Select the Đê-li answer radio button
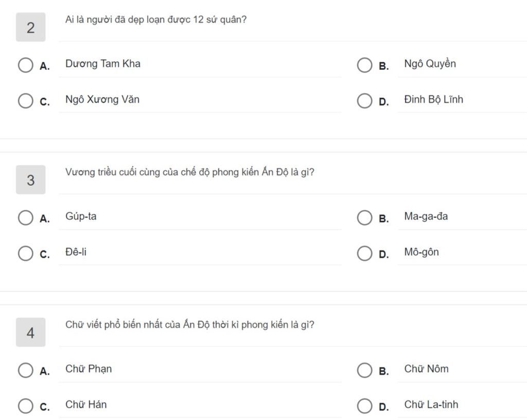Image resolution: width=527 pixels, height=420 pixels. 26,253
